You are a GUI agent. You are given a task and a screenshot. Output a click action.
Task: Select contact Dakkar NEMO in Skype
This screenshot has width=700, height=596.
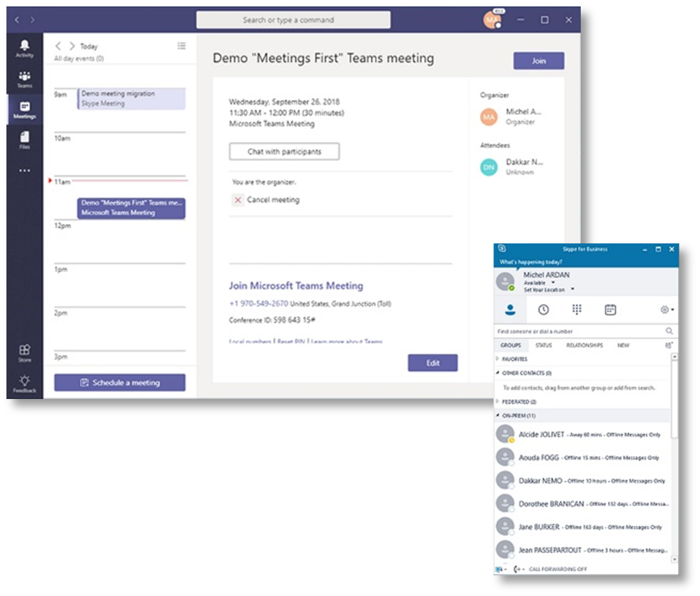pos(583,480)
